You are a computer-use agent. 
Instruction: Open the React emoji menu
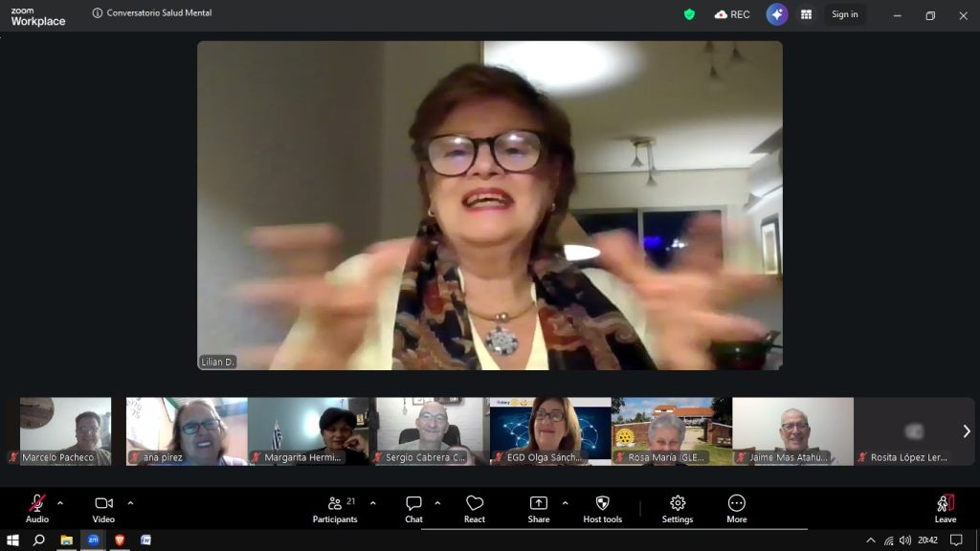pos(475,508)
